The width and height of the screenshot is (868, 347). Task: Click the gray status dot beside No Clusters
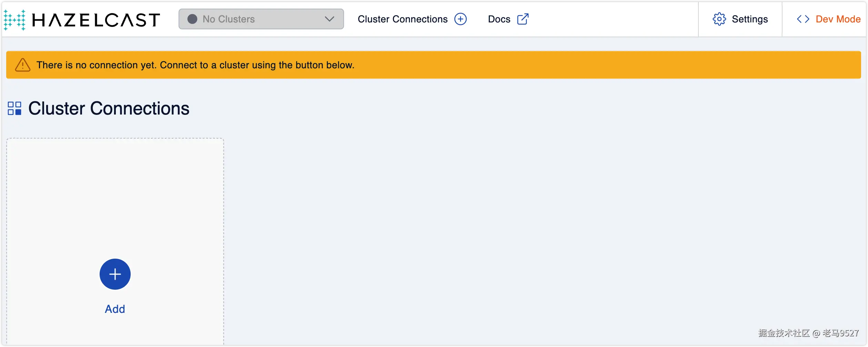(x=192, y=19)
